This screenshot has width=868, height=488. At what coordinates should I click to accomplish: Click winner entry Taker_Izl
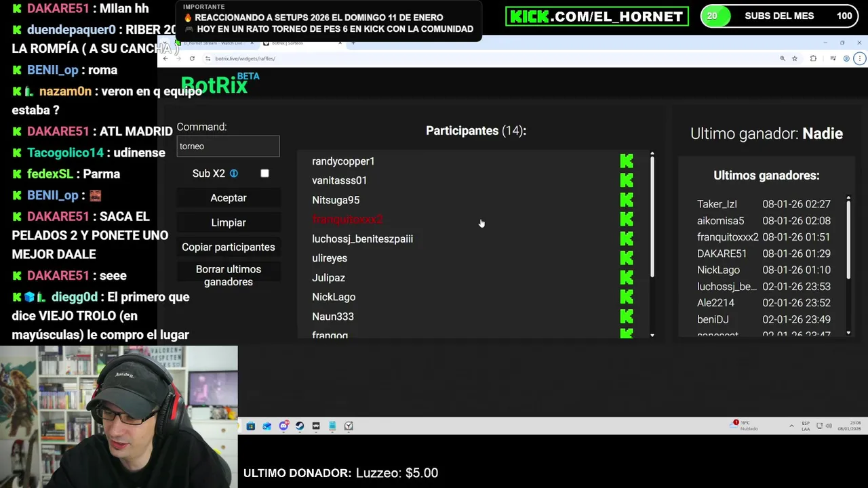click(x=717, y=204)
